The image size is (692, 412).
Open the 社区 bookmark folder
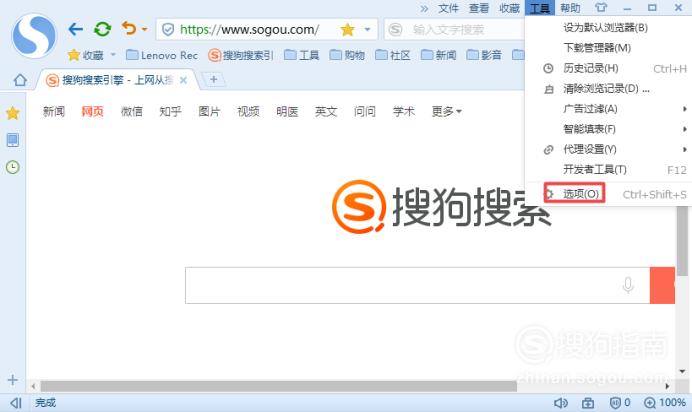click(393, 55)
